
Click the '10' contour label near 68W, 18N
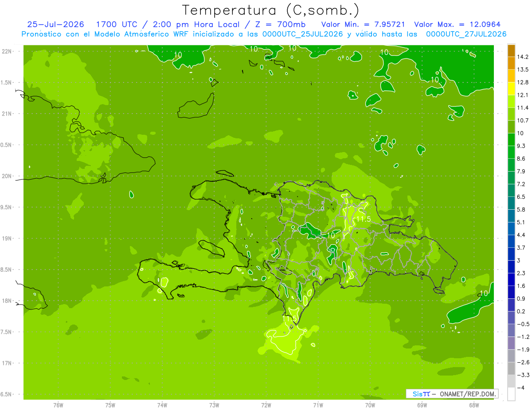coord(484,294)
